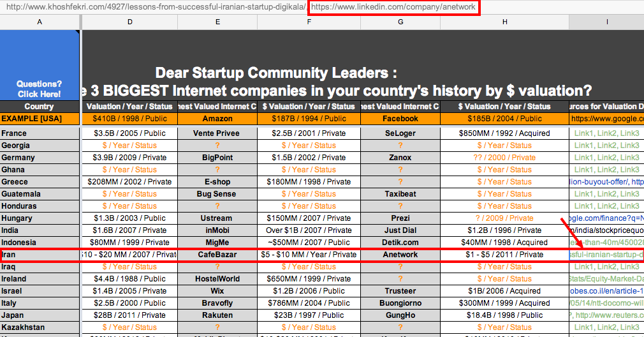644x337 pixels.
Task: Select the Guatemala country cell
Action: [x=40, y=194]
